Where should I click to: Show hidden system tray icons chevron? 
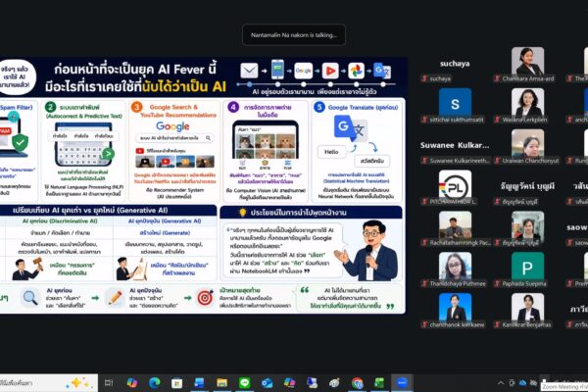(501, 383)
